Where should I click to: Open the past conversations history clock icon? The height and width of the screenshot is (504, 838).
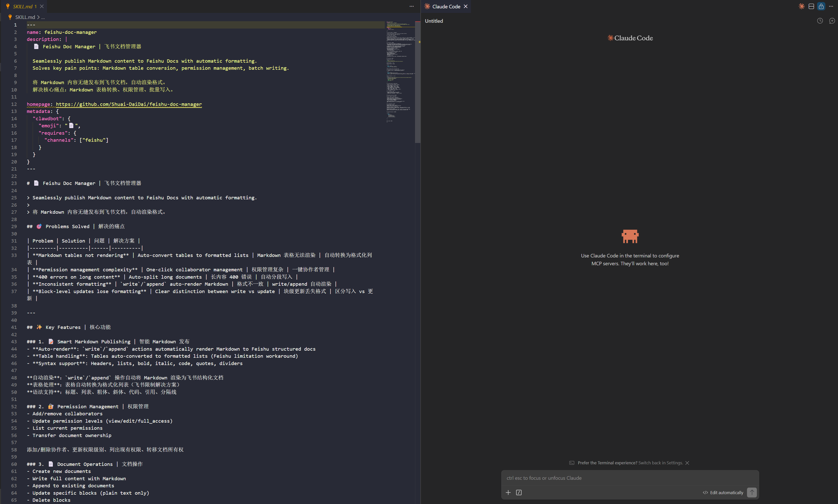tap(820, 21)
